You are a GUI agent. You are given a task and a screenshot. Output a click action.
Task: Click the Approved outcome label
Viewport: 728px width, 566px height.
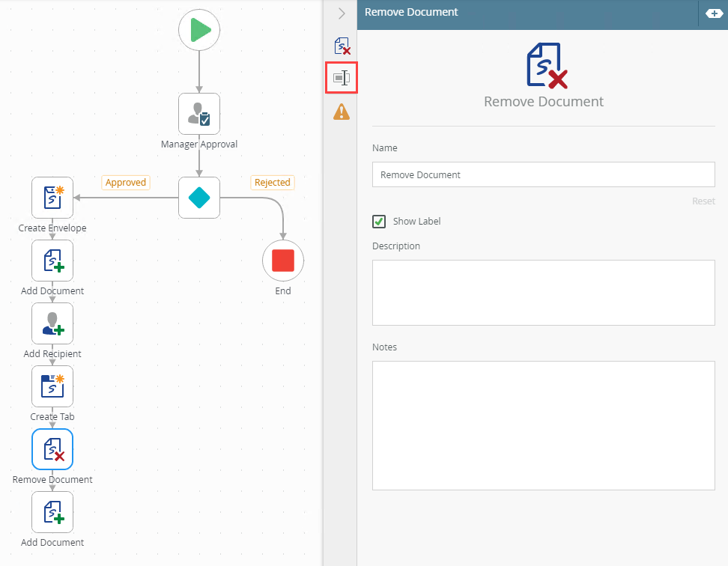[x=126, y=183]
